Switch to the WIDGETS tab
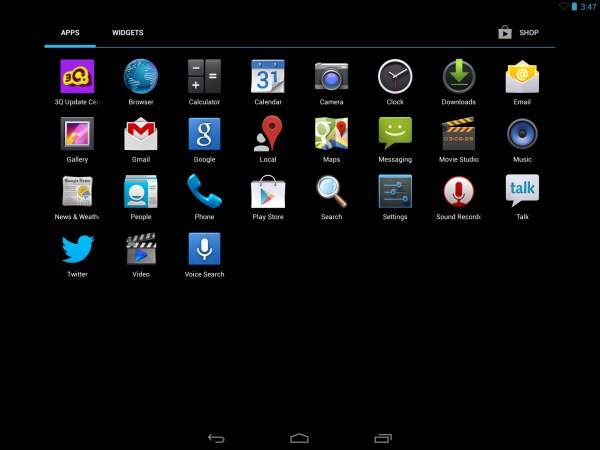The image size is (600, 450). [127, 33]
